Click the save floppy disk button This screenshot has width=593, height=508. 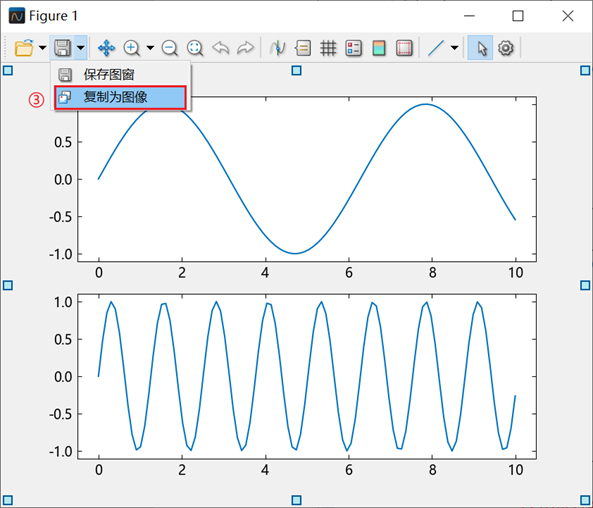[x=62, y=48]
